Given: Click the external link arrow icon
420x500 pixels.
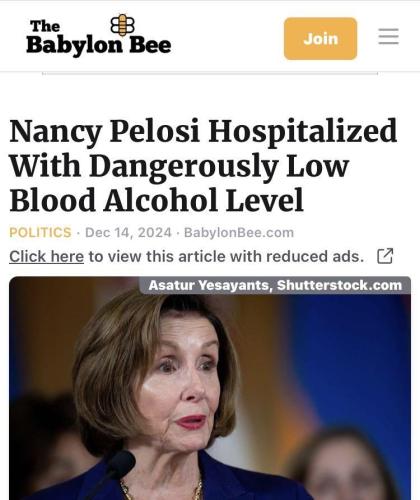Looking at the screenshot, I should click(x=385, y=256).
